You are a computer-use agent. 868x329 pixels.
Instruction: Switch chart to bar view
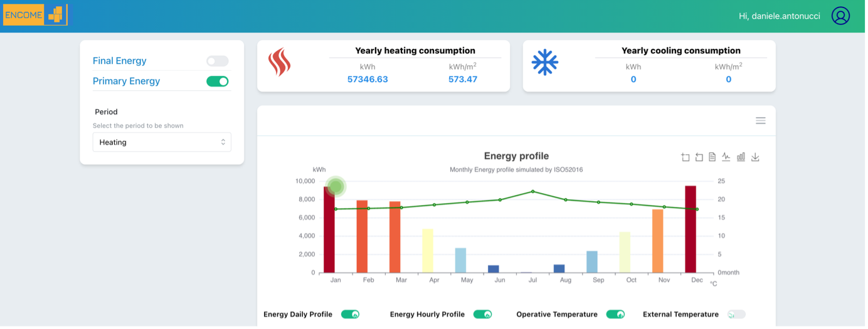pos(741,157)
